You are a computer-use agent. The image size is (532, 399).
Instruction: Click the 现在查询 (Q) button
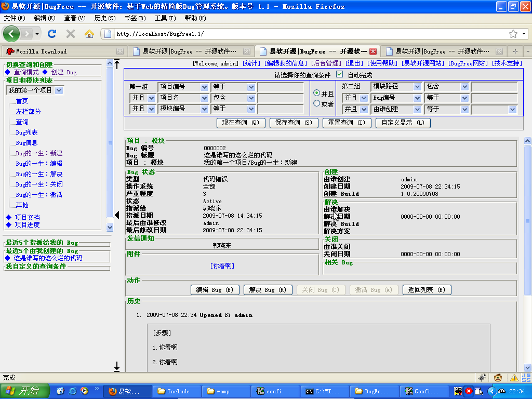click(x=241, y=123)
